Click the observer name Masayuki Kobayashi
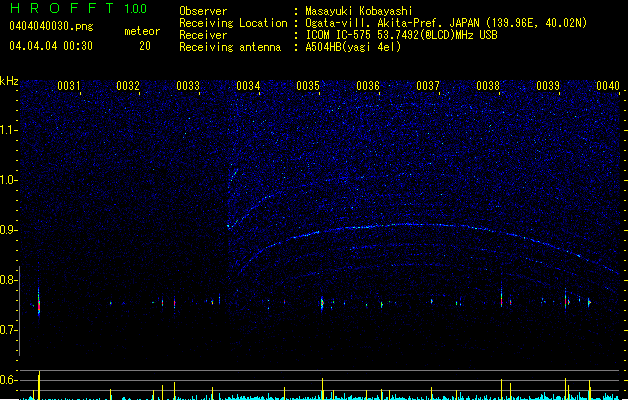The width and height of the screenshot is (629, 400). pos(359,11)
